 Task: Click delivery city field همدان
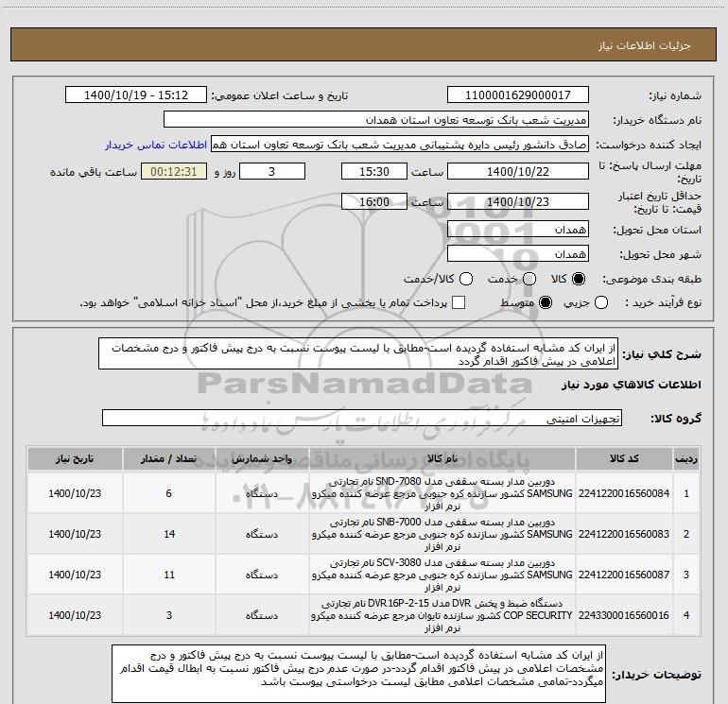click(518, 254)
